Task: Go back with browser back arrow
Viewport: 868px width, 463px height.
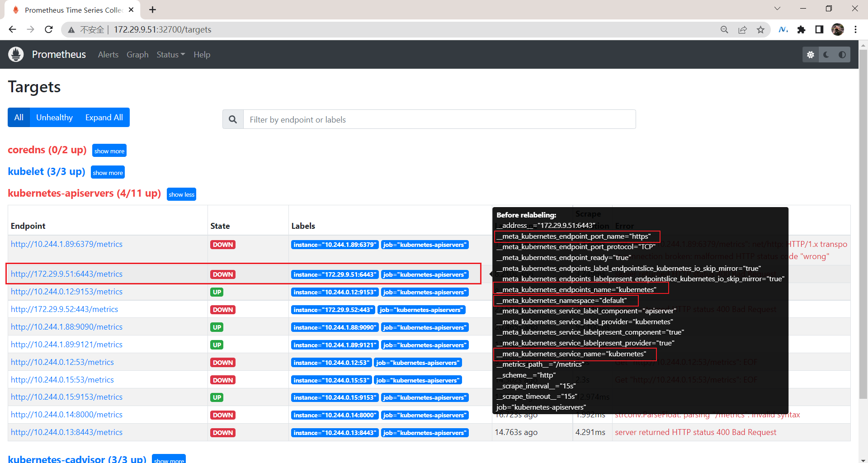Action: pyautogui.click(x=12, y=29)
